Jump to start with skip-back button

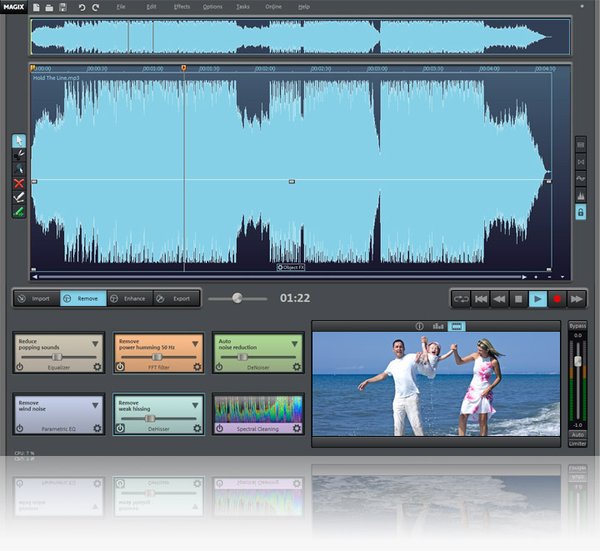pos(481,299)
